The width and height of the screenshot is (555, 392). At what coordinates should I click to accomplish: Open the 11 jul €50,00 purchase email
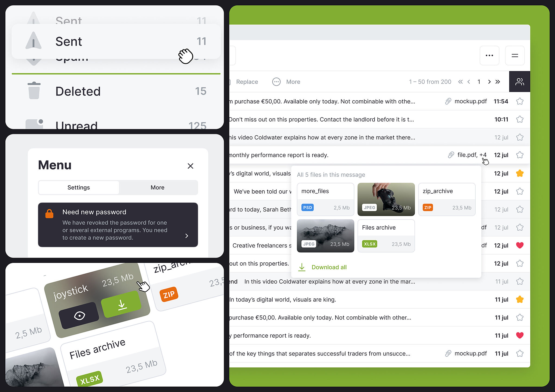[379, 317]
